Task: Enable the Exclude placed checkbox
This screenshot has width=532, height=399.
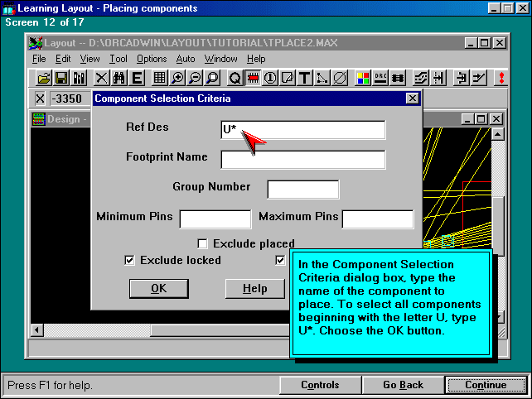Action: point(202,243)
